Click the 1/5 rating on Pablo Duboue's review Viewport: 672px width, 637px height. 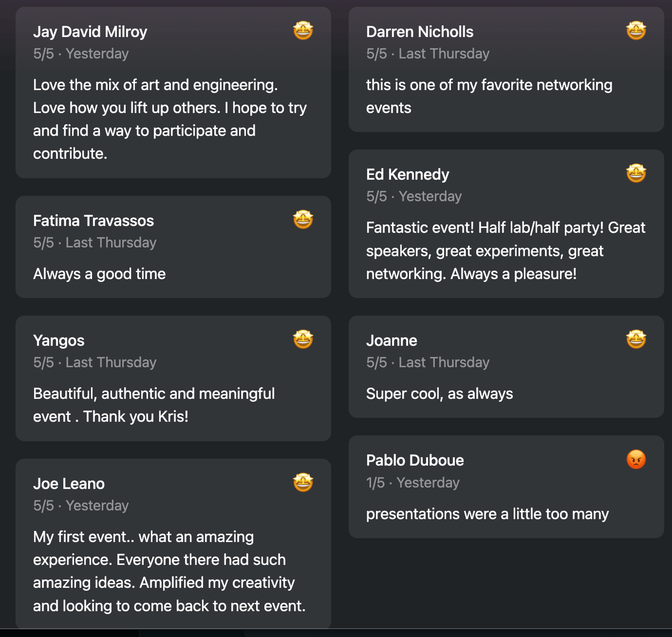pyautogui.click(x=375, y=483)
